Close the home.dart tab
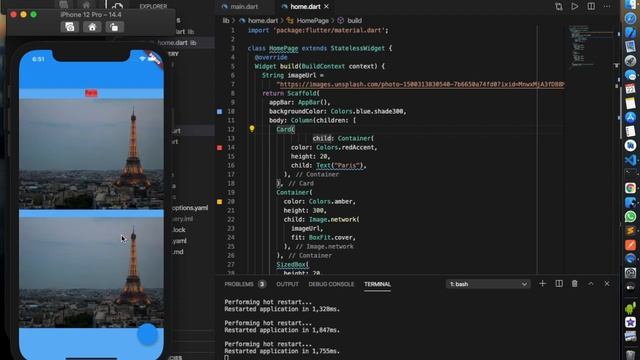640x360 pixels. point(326,7)
